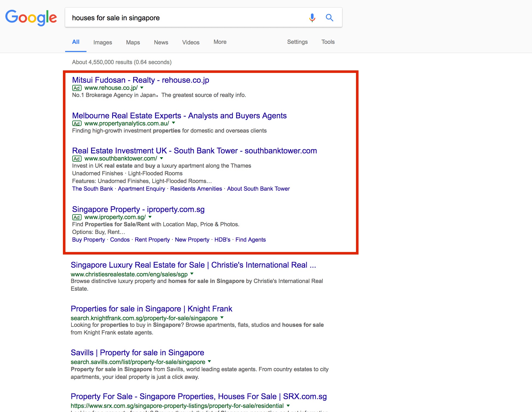Open About South Bank Tower sitelink

(258, 189)
